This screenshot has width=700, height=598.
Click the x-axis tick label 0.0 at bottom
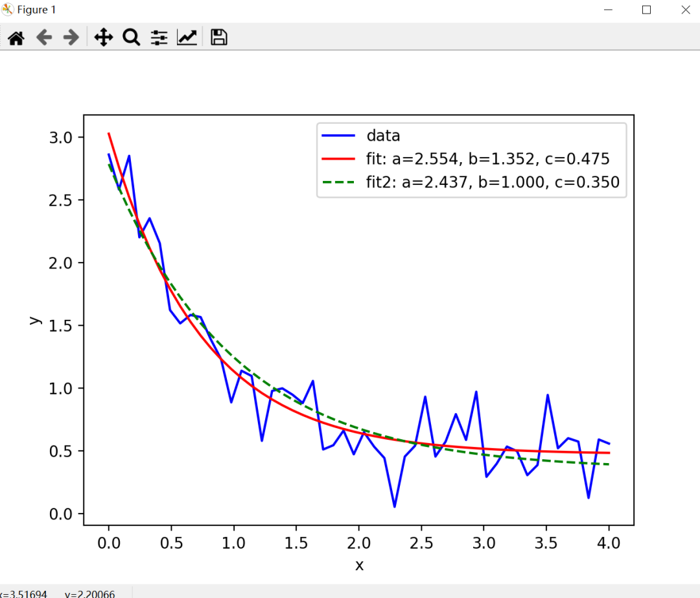109,544
